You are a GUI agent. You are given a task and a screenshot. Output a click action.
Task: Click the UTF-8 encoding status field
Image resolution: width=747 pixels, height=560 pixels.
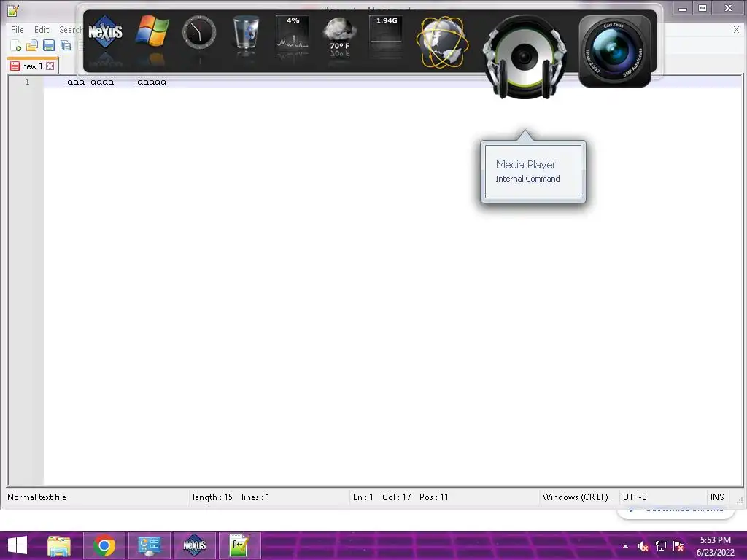click(635, 497)
